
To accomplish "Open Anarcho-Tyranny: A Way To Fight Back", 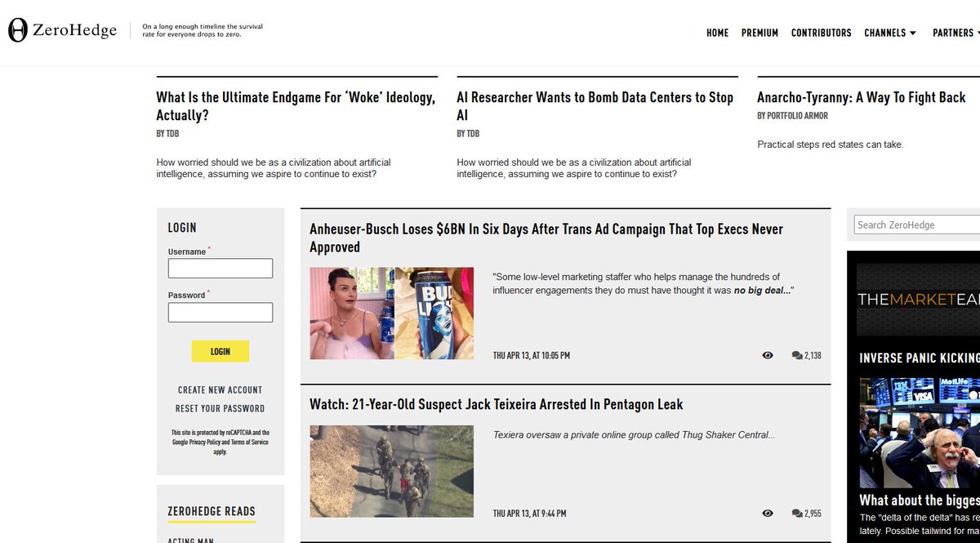I will (862, 97).
